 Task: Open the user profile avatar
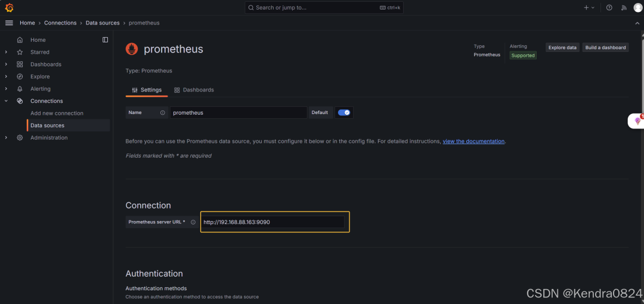pos(637,7)
